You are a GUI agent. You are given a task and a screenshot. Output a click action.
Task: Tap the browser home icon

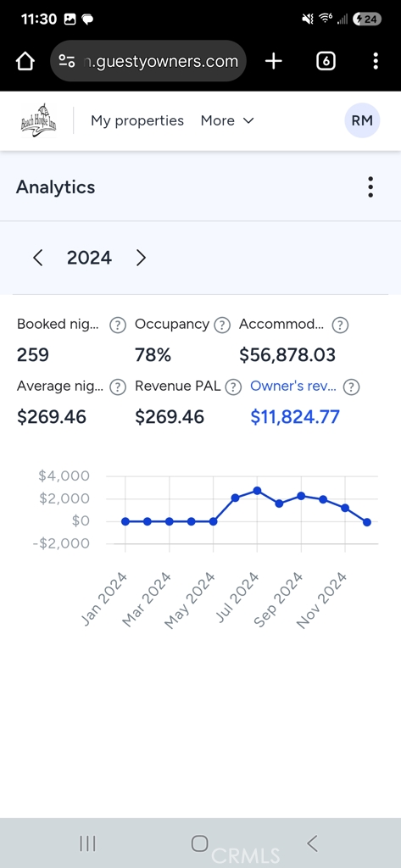point(25,61)
